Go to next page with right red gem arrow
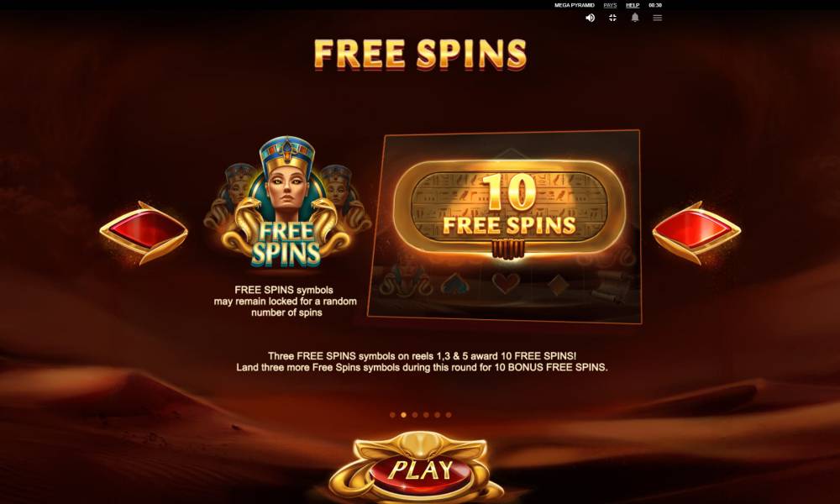The image size is (840, 504). coord(696,233)
